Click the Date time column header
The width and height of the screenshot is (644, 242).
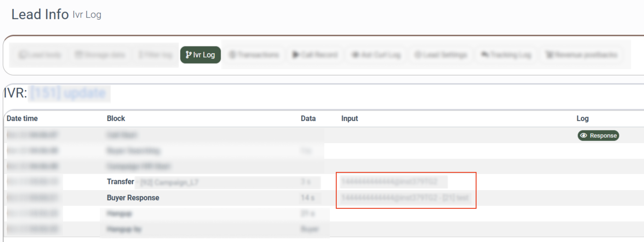22,118
